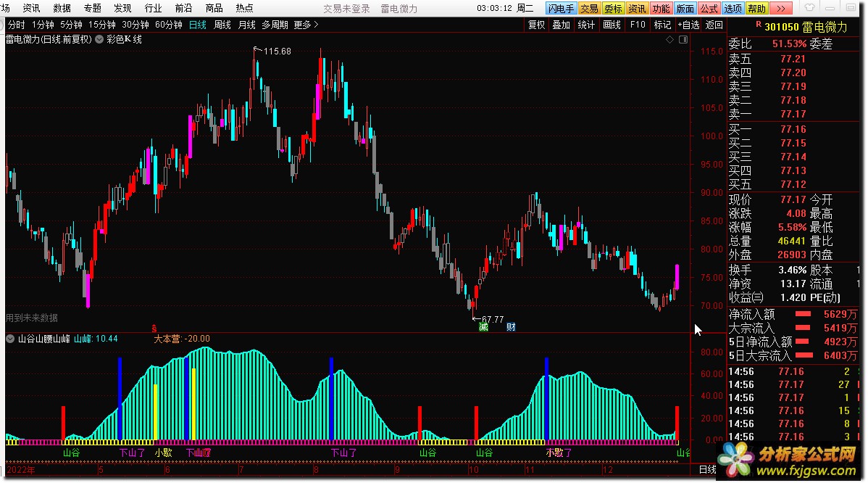The image size is (868, 483).
Task: Click the 卖五 77.21 quote row
Action: tap(793, 59)
